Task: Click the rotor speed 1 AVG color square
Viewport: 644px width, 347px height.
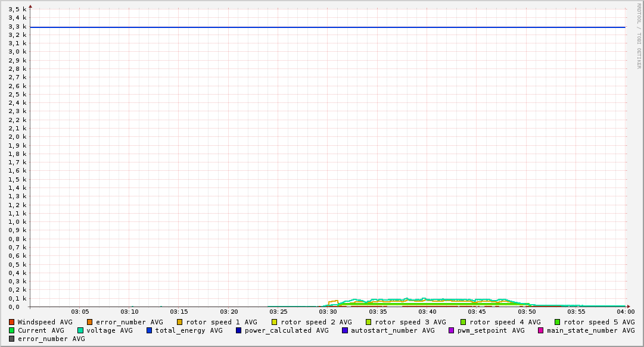Action: pos(180,322)
